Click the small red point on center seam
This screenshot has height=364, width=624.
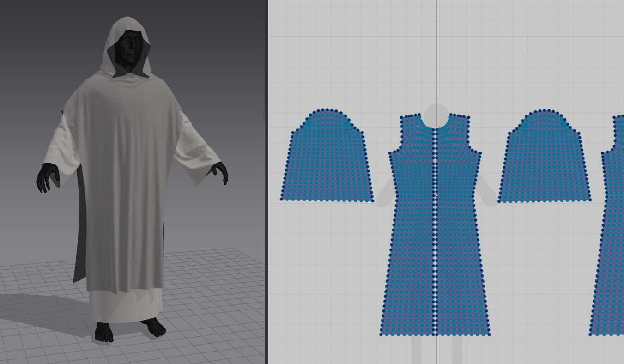pos(437,196)
